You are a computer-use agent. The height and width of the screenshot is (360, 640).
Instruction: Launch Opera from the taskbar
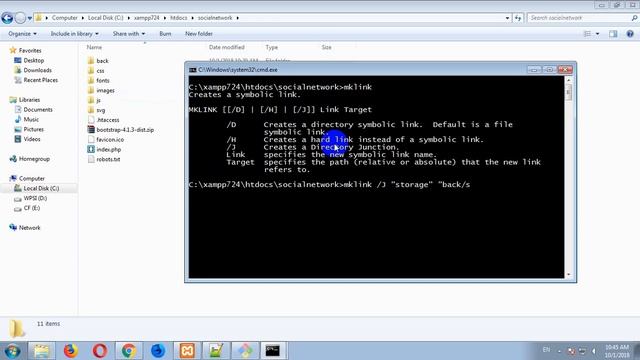(x=100, y=351)
